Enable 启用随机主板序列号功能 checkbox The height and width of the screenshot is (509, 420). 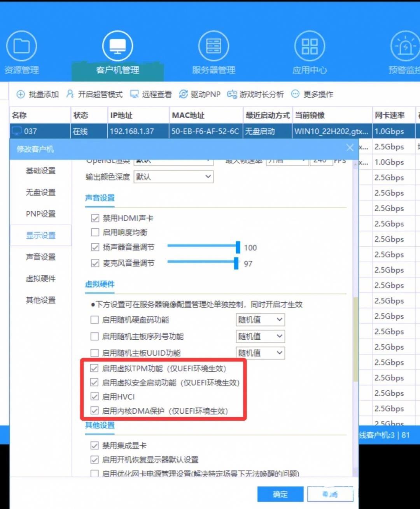click(x=94, y=336)
